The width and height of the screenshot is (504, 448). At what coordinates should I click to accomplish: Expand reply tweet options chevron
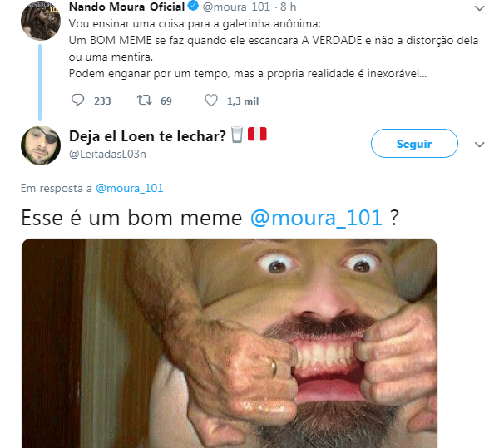479,145
